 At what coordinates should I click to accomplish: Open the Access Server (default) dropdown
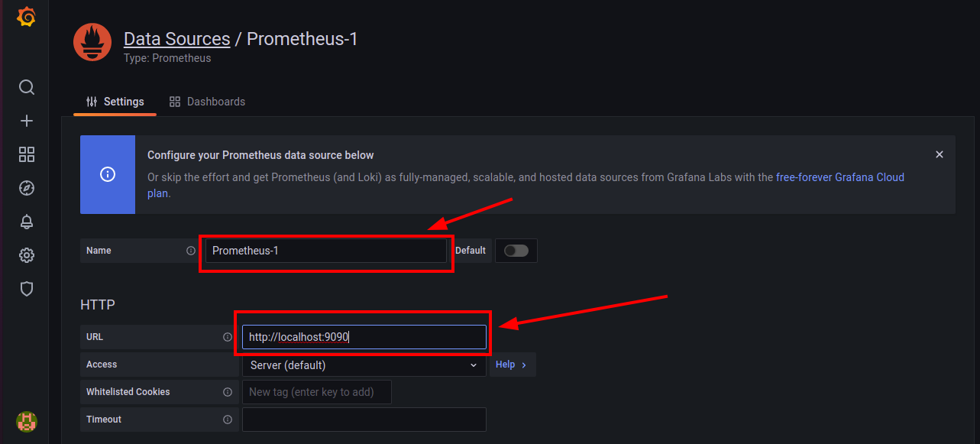pyautogui.click(x=364, y=365)
